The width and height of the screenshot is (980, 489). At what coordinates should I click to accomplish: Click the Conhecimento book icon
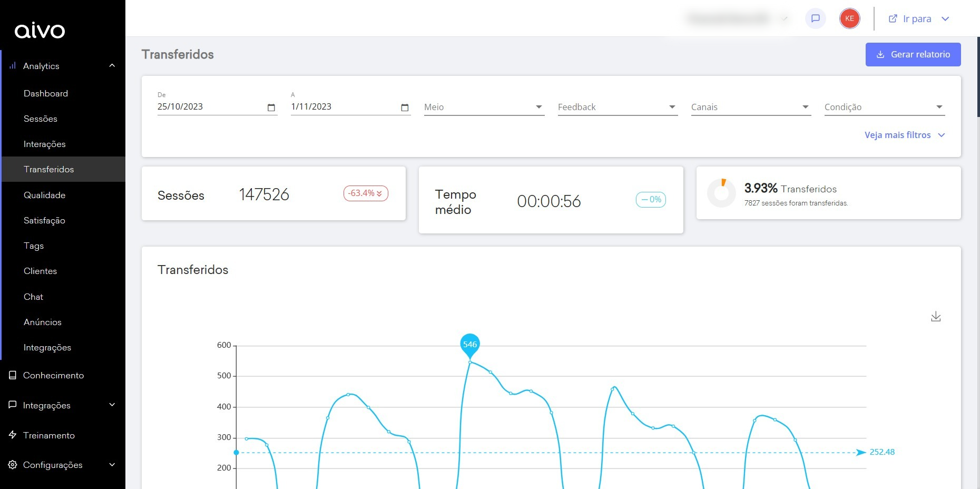(13, 375)
